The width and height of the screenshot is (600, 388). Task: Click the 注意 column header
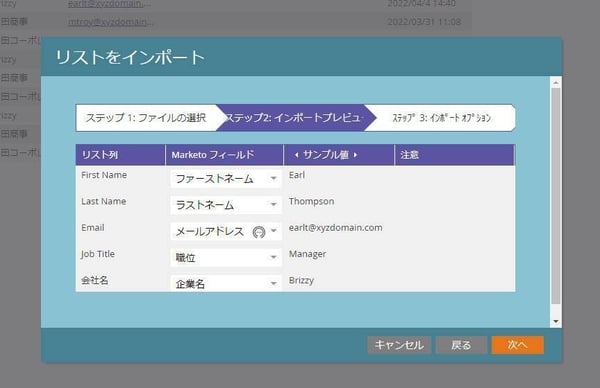click(455, 155)
